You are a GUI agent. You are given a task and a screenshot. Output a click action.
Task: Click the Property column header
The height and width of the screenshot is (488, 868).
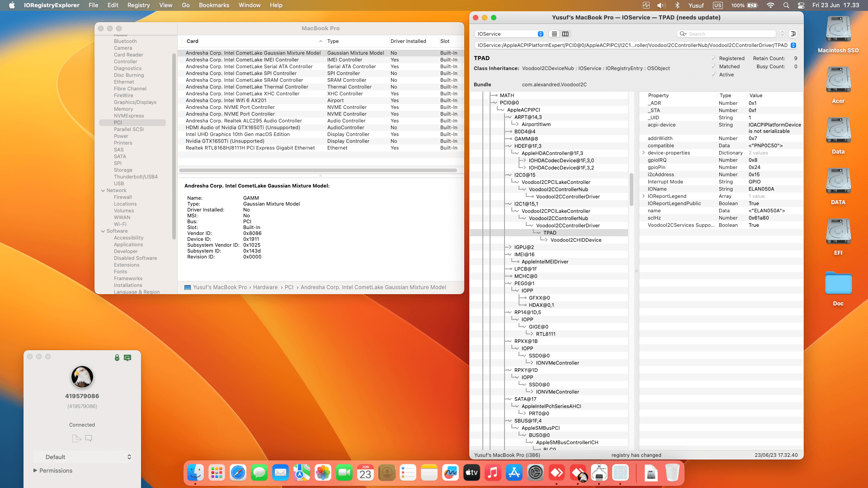(658, 95)
